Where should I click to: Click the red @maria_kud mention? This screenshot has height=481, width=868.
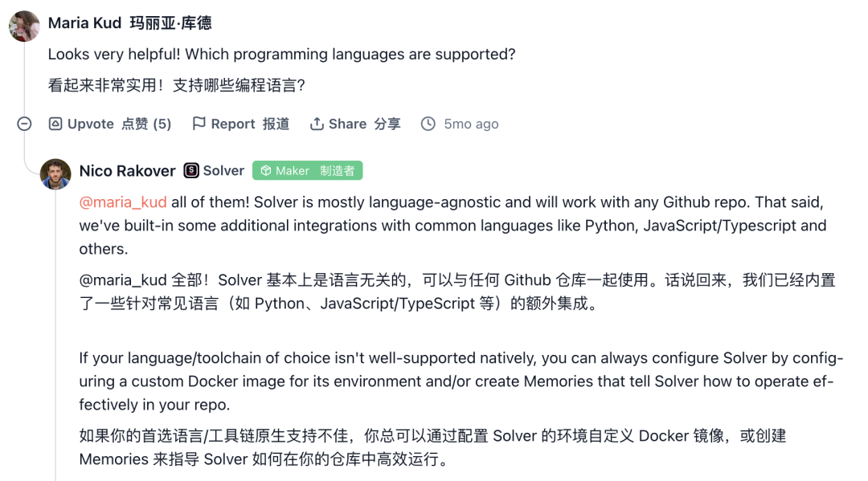point(122,202)
